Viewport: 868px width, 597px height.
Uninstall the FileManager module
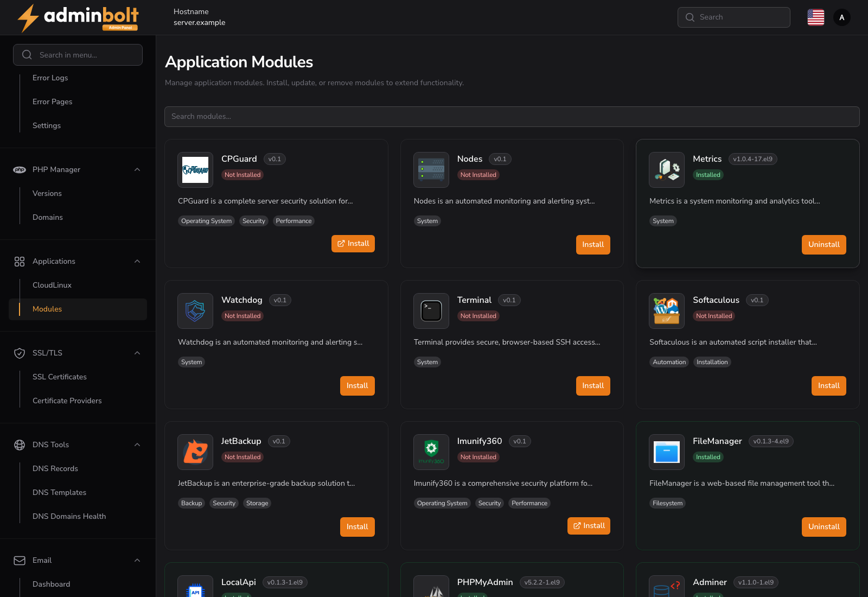click(x=824, y=527)
